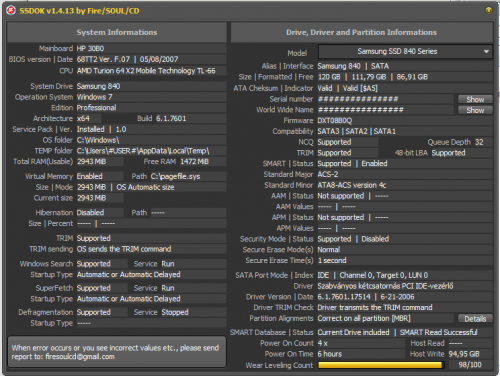Select the TEMP folder path value

pyautogui.click(x=143, y=151)
